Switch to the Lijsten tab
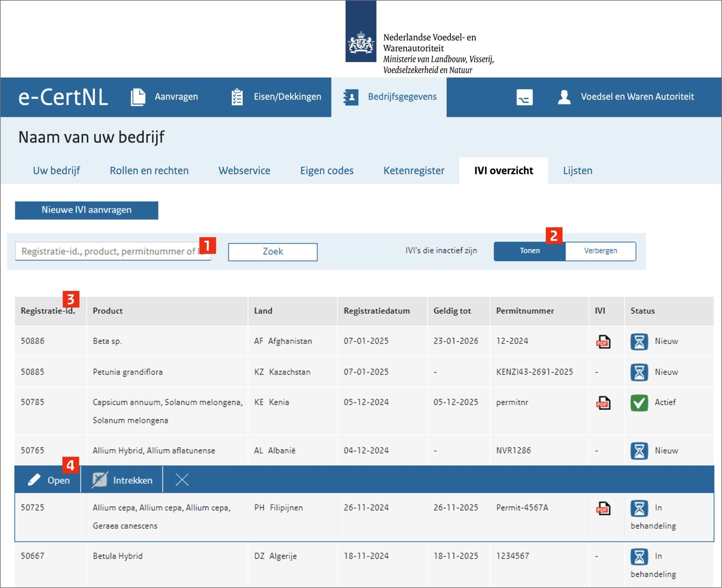Viewport: 722px width, 588px height. pos(578,171)
